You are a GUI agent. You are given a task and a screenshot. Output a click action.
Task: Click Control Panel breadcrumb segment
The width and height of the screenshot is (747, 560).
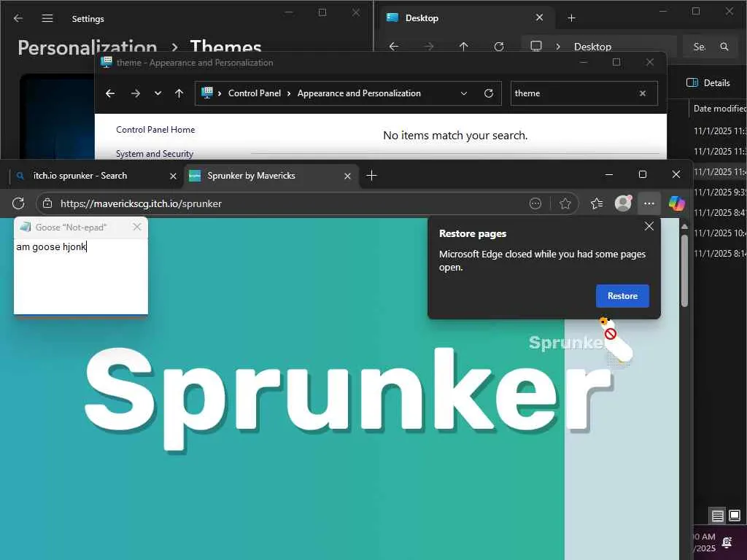click(255, 93)
